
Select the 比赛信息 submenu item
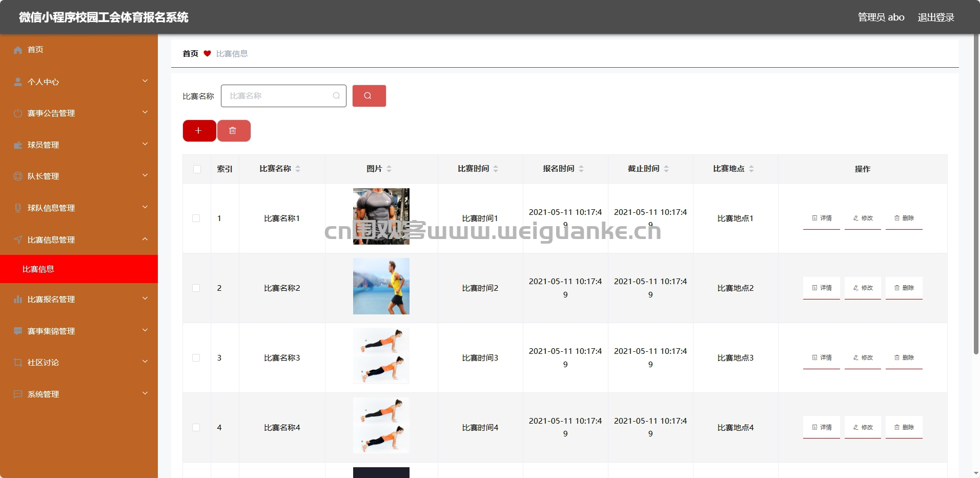[79, 269]
